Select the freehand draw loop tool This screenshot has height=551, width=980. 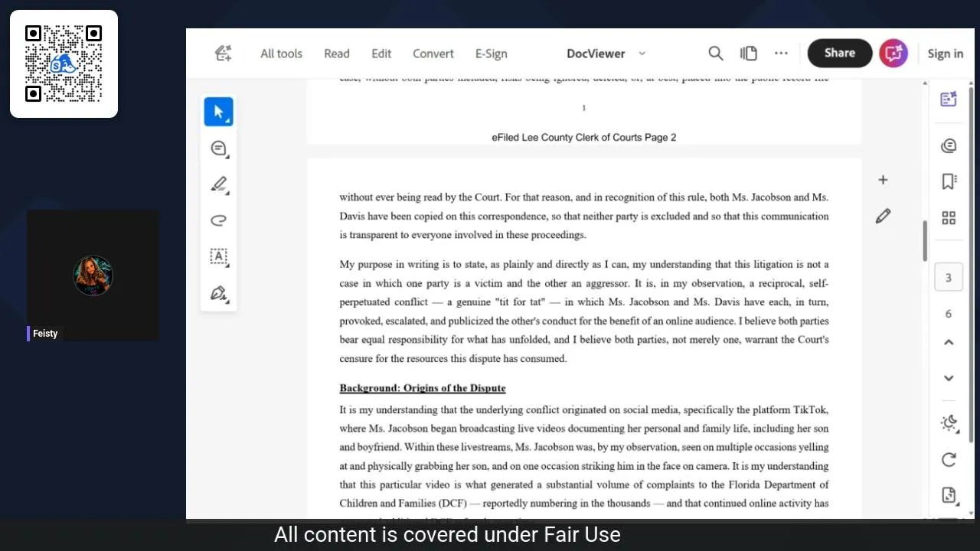point(219,220)
